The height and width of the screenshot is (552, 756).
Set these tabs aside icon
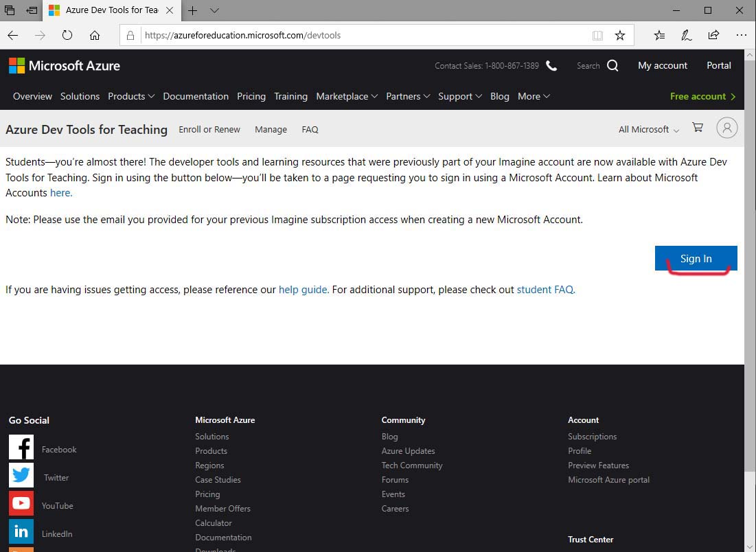(32, 10)
